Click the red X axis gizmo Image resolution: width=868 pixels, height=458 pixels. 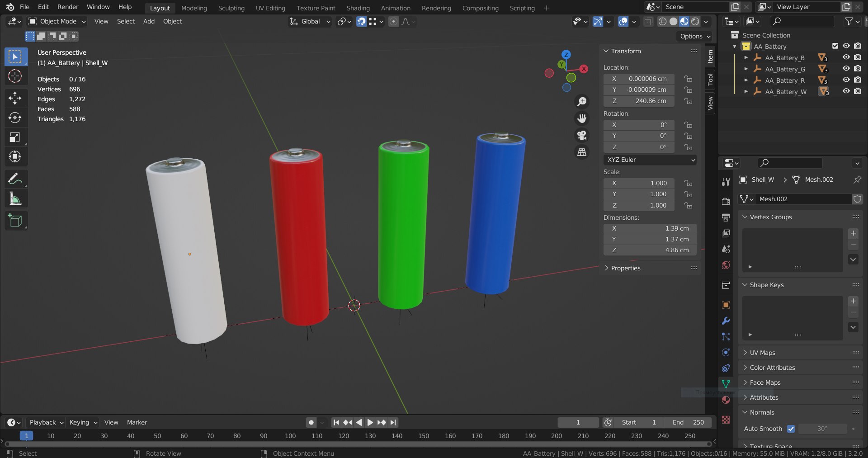click(584, 69)
